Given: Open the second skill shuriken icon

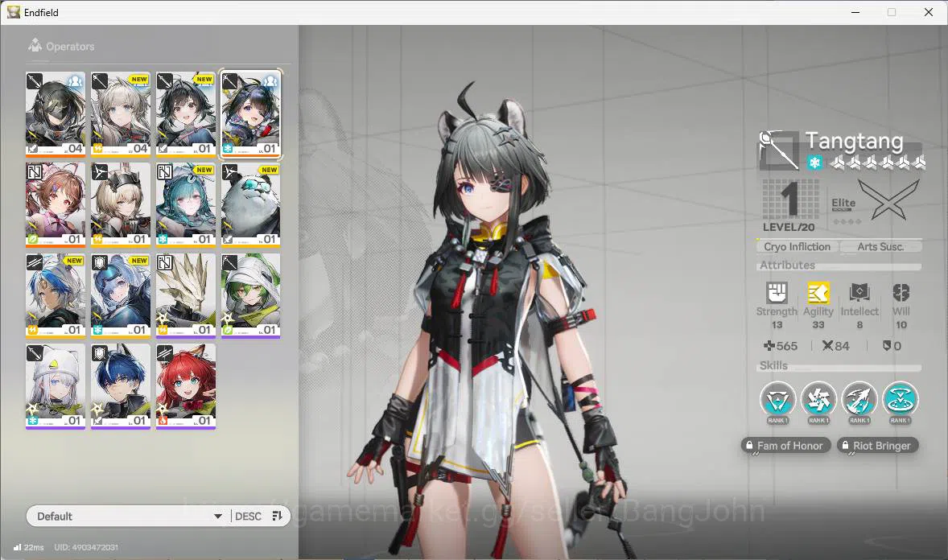Looking at the screenshot, I should (x=818, y=400).
